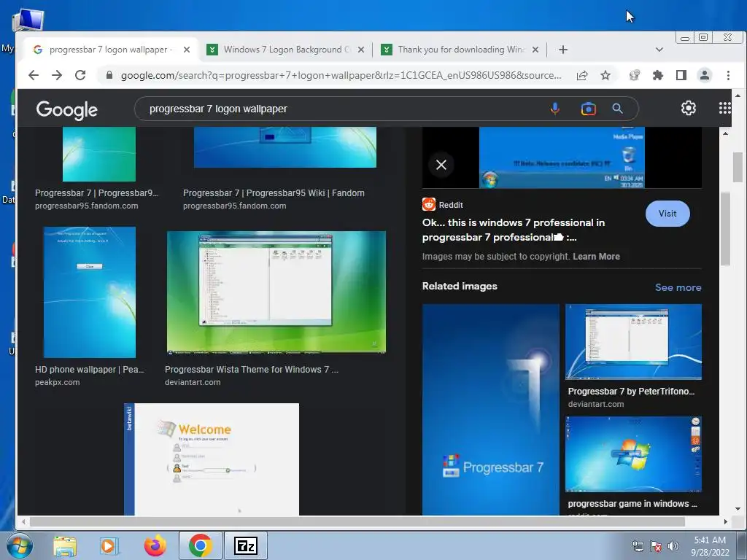Toggle the Chrome side panel icon

pos(681,75)
